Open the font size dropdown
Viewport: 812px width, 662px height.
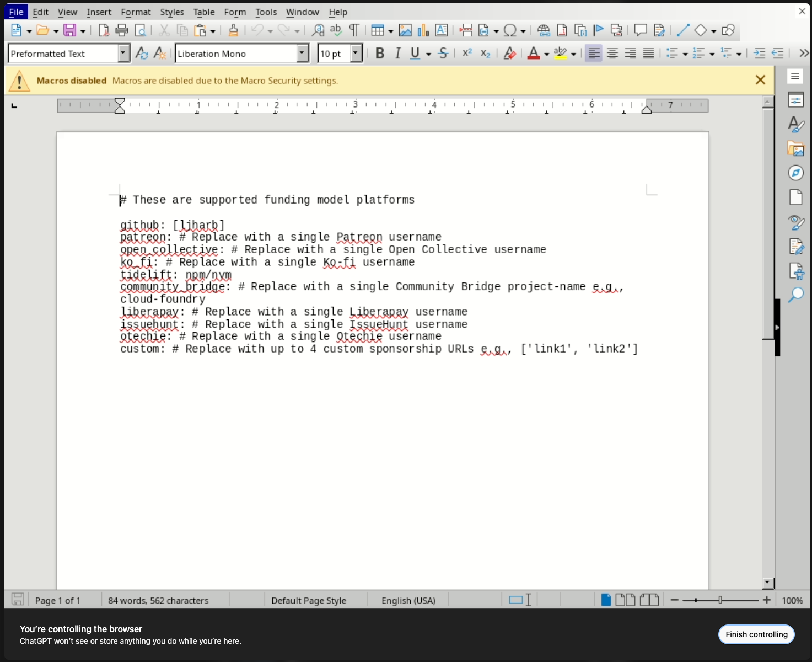[x=356, y=53]
